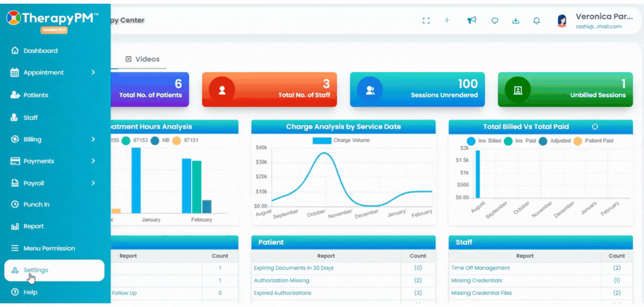
Task: Open Dashboard from sidebar
Action: (40, 51)
